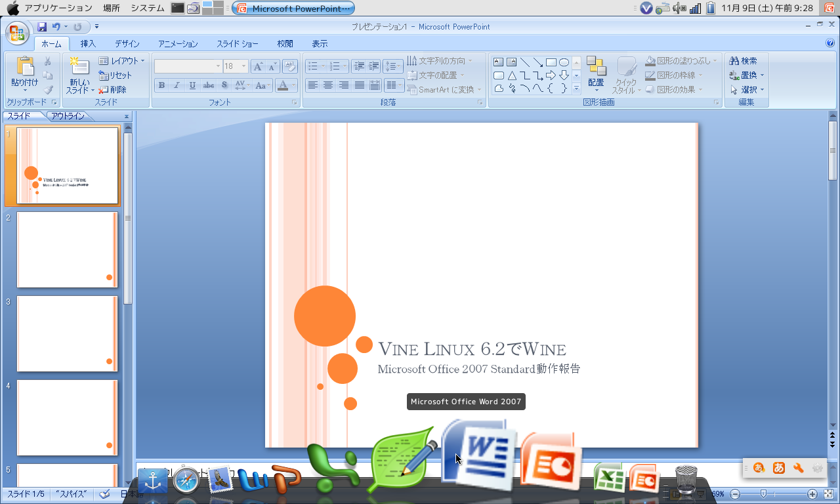Switch to the デザイン ribbon tab
Screen dimensions: 840x504
tap(127, 44)
